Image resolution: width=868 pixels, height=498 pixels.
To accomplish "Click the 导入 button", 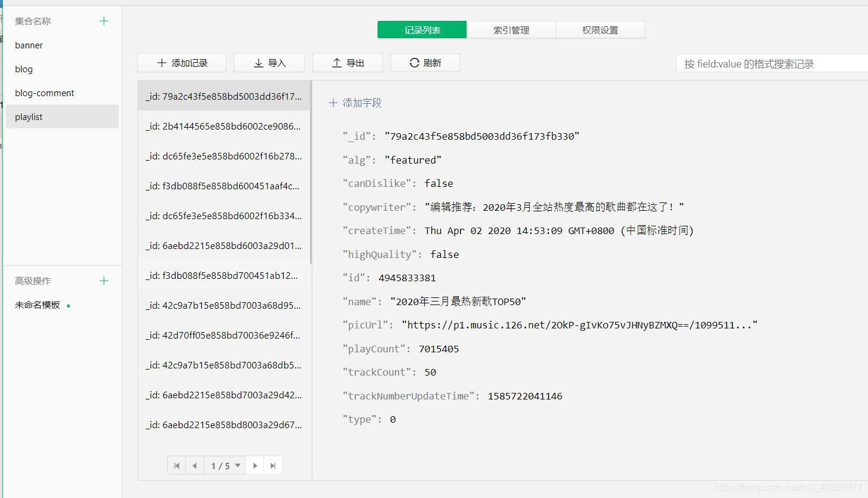I will tap(269, 63).
